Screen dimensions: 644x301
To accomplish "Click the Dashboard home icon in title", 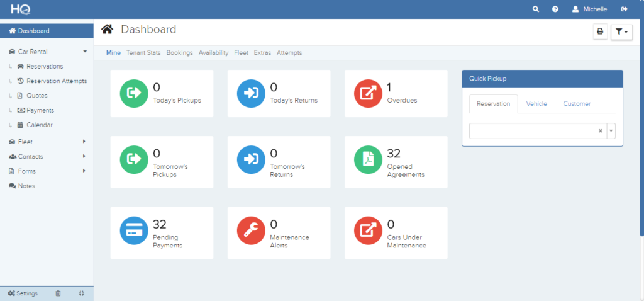I will tap(107, 29).
